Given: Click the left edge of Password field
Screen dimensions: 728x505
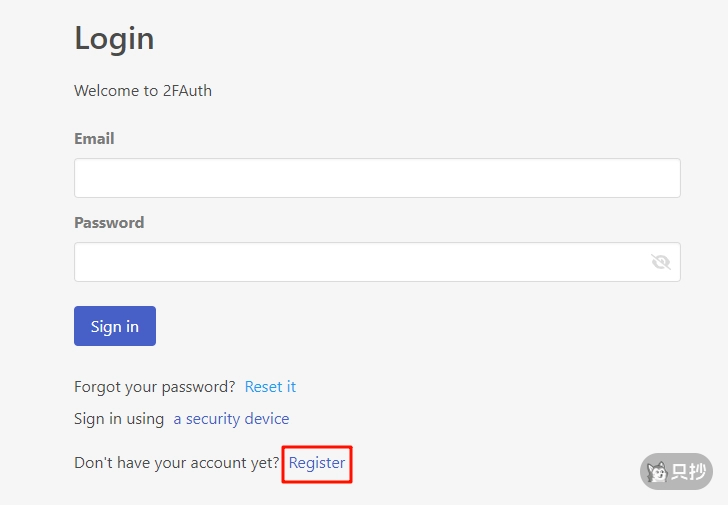Looking at the screenshot, I should coord(82,262).
